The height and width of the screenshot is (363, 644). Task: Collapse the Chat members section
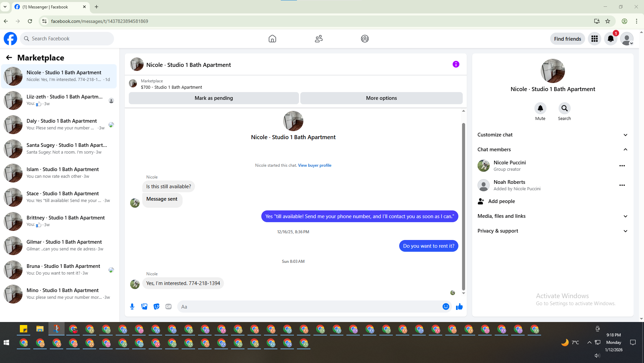click(553, 150)
